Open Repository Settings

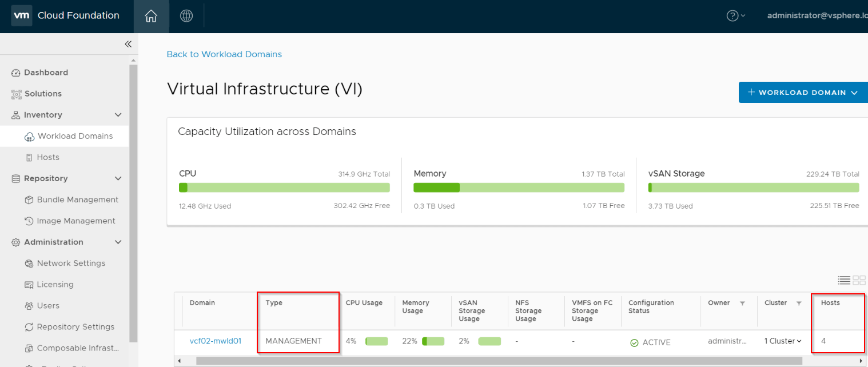75,327
